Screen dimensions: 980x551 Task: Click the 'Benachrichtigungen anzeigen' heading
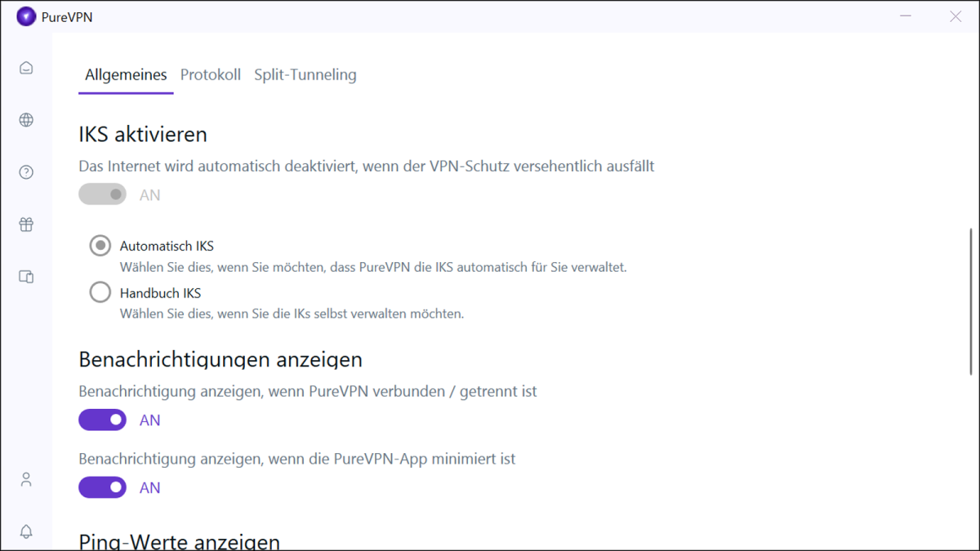pyautogui.click(x=220, y=359)
